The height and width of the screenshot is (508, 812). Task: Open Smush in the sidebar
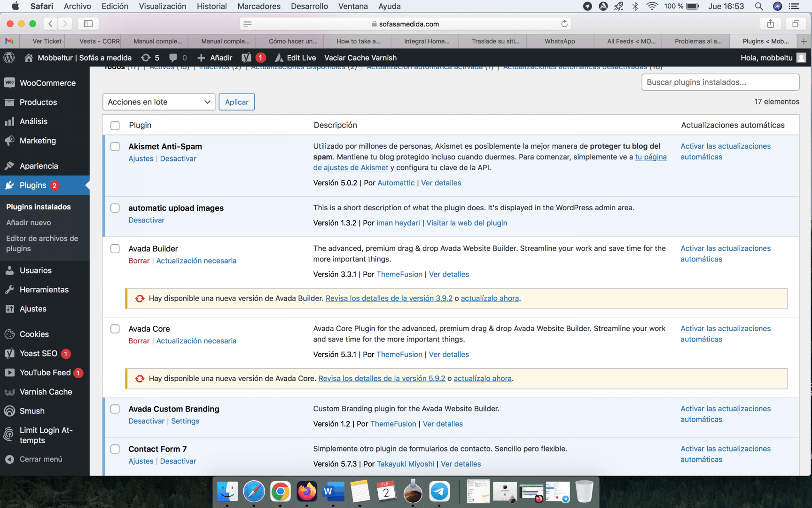point(45,411)
